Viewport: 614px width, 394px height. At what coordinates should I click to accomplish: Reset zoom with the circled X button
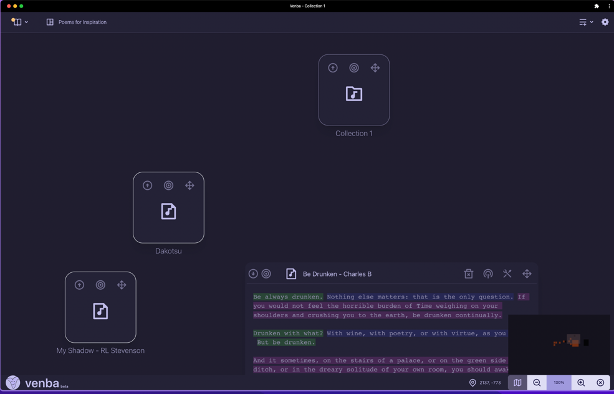tap(600, 383)
